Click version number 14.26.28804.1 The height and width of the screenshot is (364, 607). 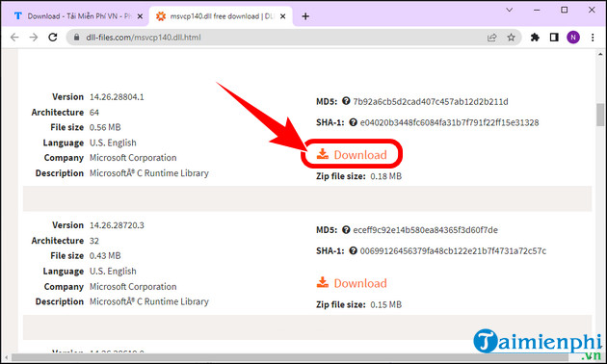117,97
